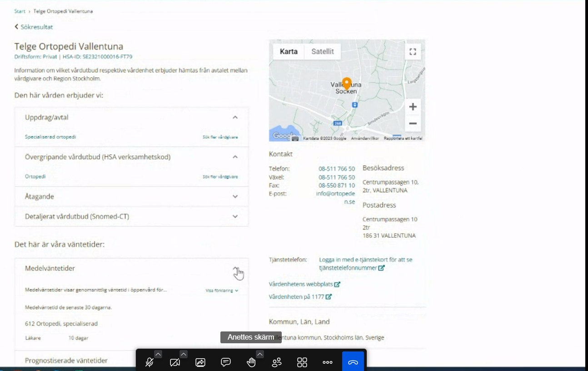
Task: Open more options ellipsis in call toolbar
Action: coord(328,362)
